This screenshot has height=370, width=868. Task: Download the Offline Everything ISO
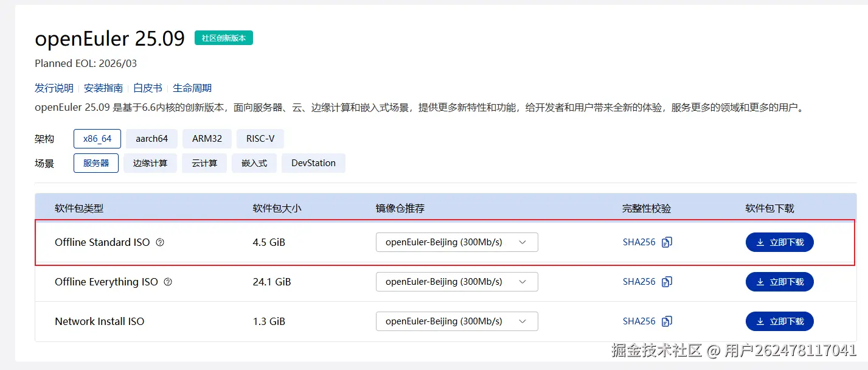779,282
